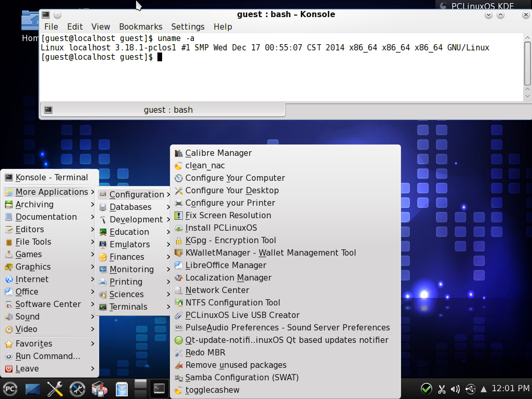Open the file manager taskbar icon
Viewport: 532px width, 399px height.
(122, 389)
